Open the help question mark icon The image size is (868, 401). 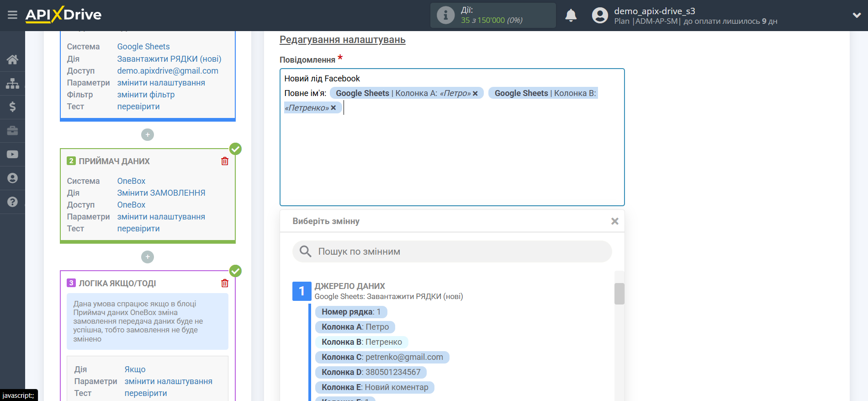(12, 202)
